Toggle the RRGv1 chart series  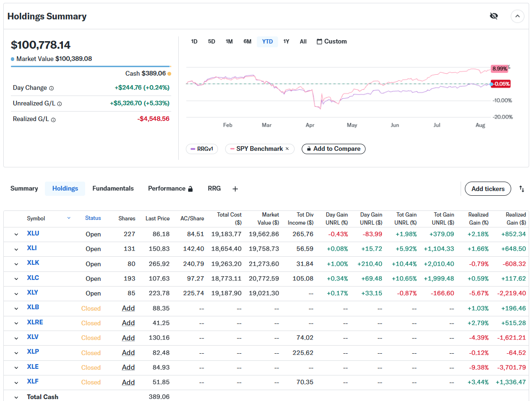pyautogui.click(x=202, y=149)
